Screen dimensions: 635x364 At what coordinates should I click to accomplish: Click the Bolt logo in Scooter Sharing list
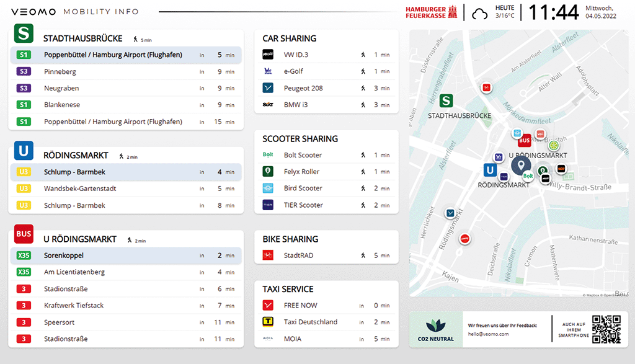tap(268, 154)
